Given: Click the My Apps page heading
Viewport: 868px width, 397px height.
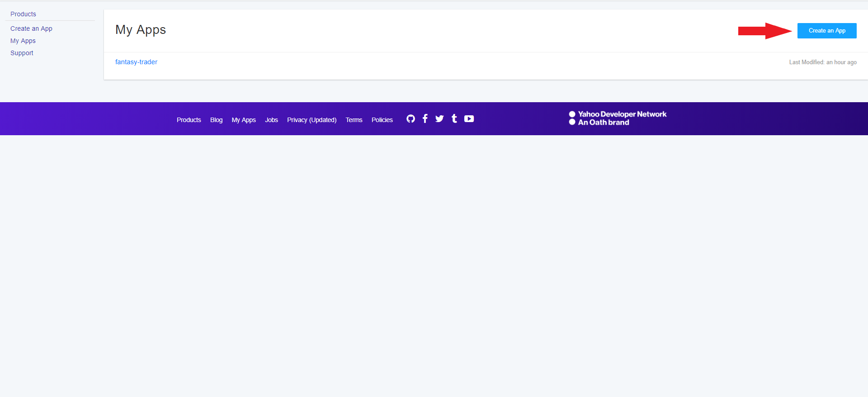Looking at the screenshot, I should click(141, 30).
